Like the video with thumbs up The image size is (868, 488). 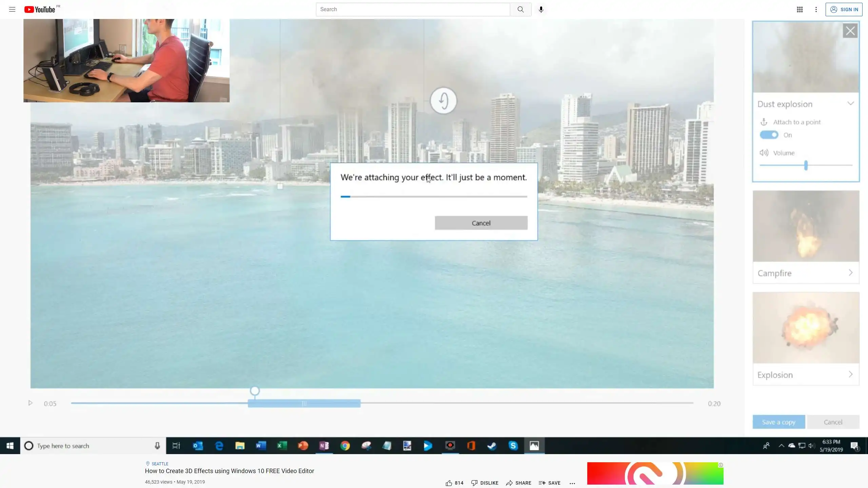(x=449, y=483)
